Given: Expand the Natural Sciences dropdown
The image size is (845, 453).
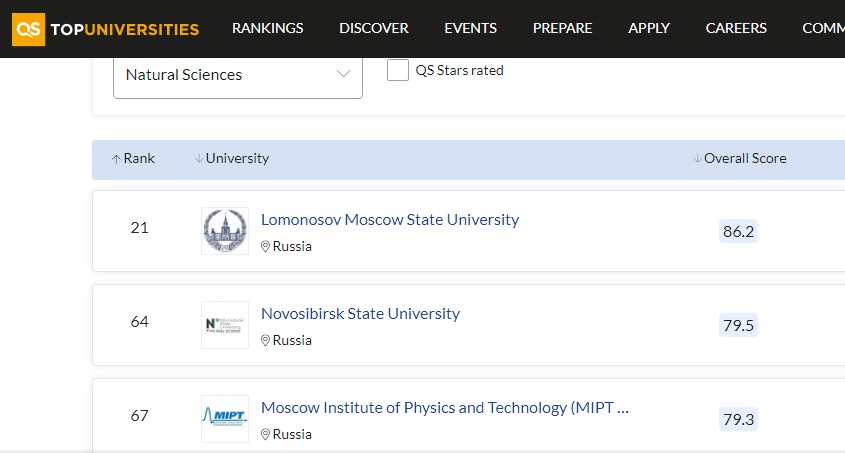Looking at the screenshot, I should point(238,75).
